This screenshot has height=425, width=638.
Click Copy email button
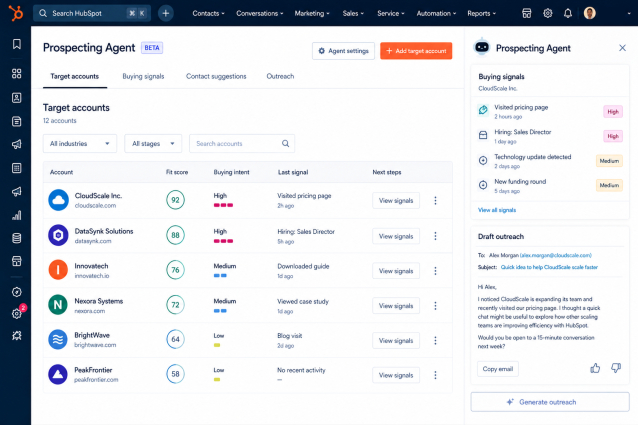(498, 369)
